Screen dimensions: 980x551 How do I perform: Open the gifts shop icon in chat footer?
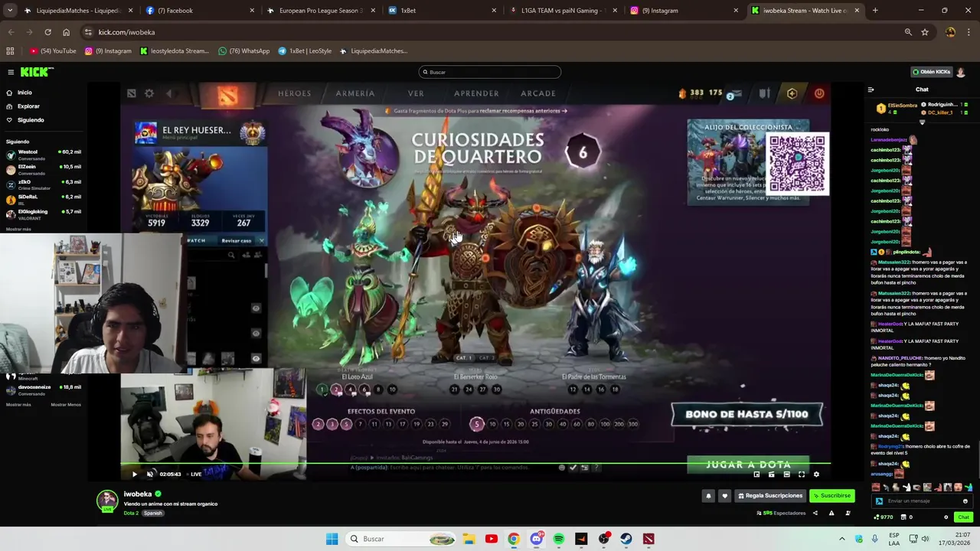907,517
